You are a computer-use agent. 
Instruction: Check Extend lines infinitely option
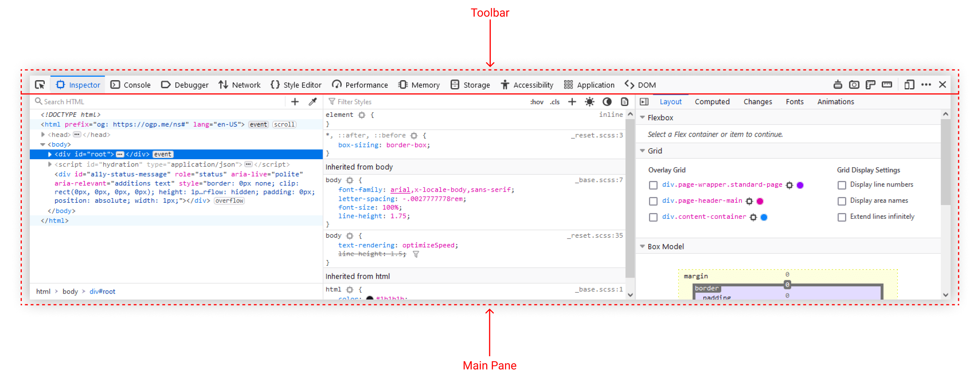point(842,217)
